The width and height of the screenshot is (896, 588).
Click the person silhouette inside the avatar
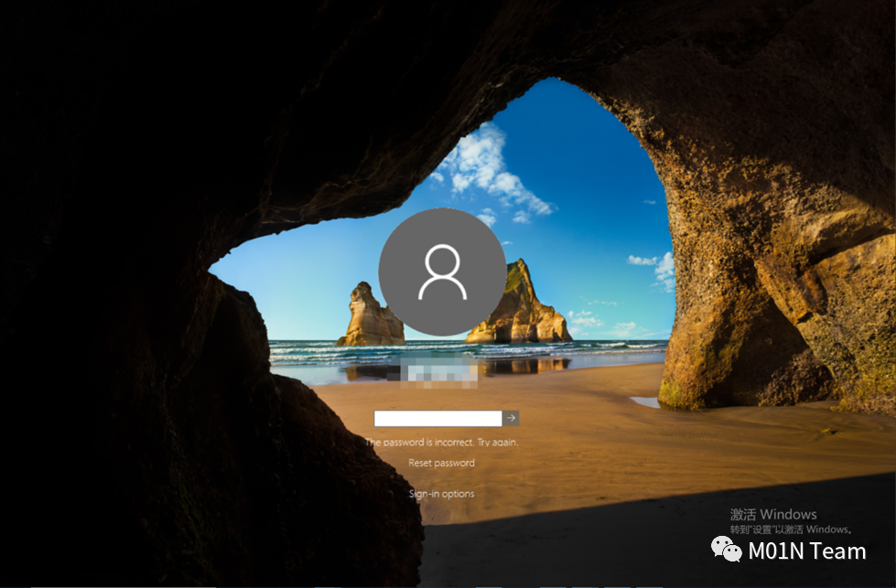pos(442,272)
